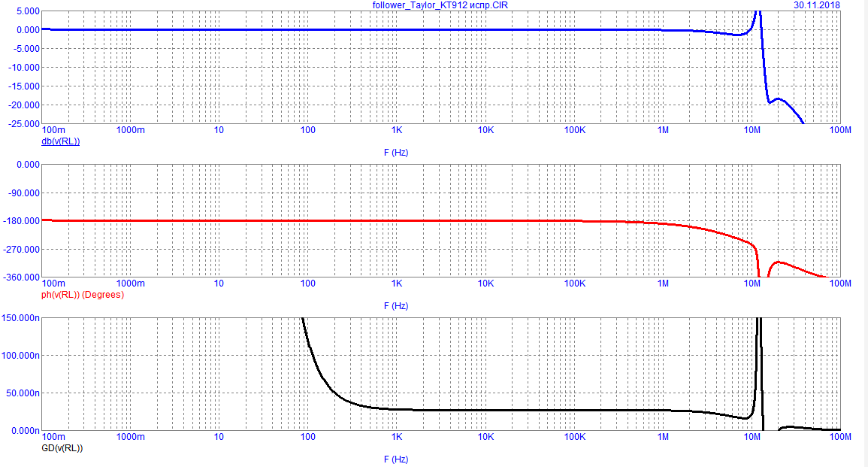Screen dimensions: 868x467
Task: Click the 1K frequency tick under gain plot
Action: coord(396,130)
